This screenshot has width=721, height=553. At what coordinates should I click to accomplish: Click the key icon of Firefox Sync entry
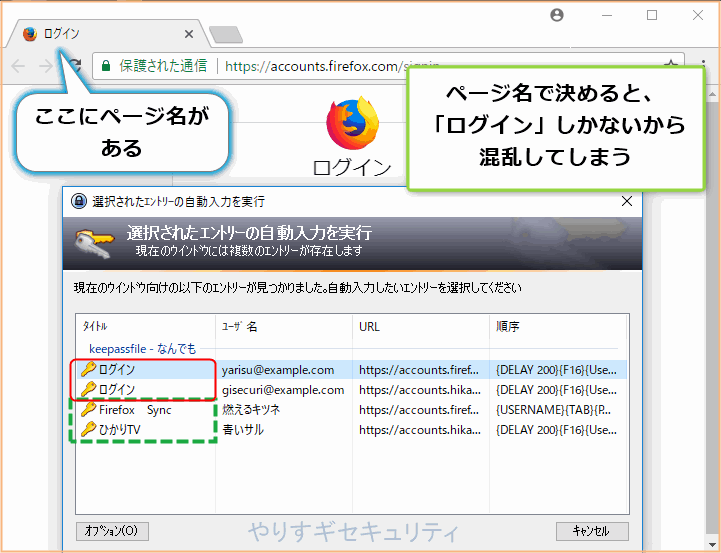tap(88, 409)
